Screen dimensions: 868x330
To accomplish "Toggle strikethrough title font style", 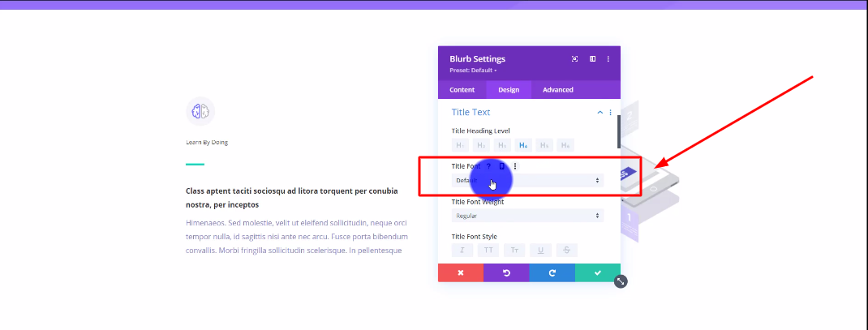I will [566, 251].
